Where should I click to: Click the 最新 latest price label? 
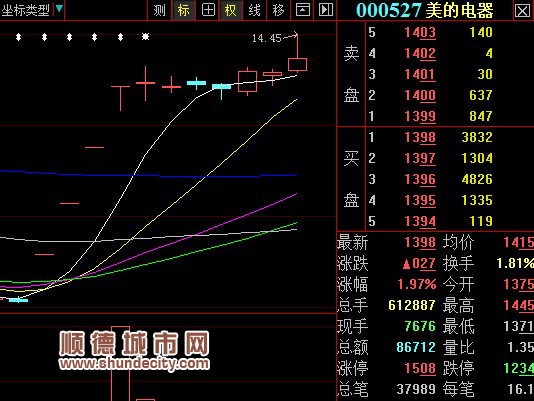(x=352, y=243)
